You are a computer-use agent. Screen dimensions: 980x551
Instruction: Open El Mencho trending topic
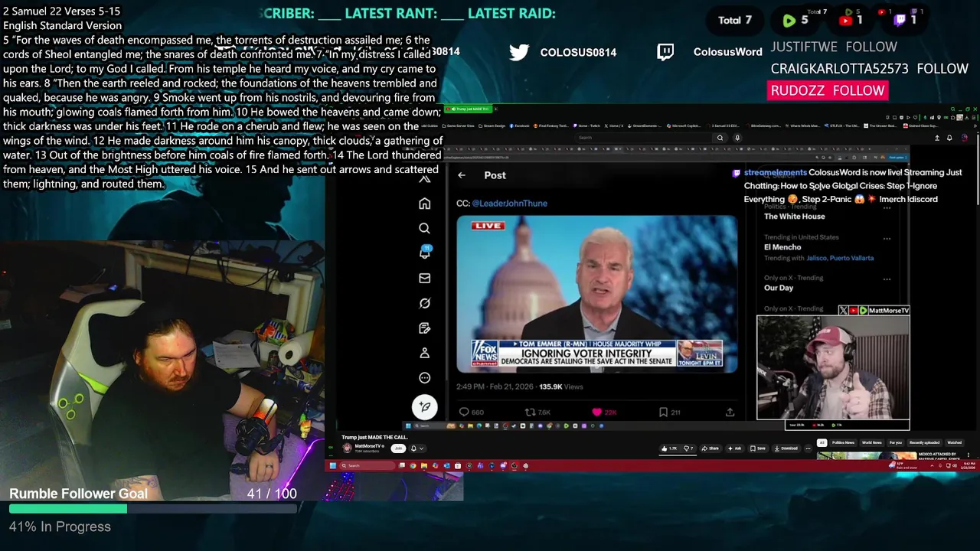(782, 247)
